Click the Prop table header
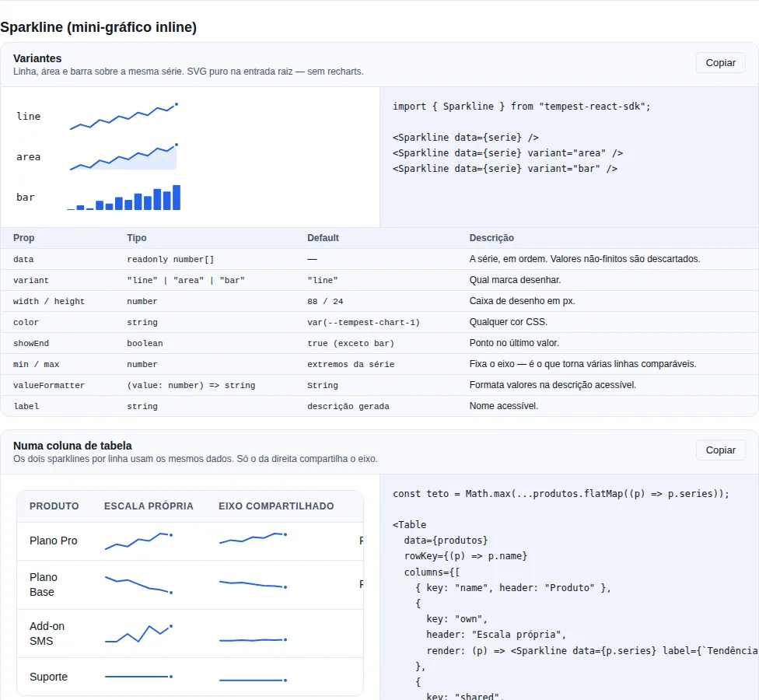The height and width of the screenshot is (700, 759). (23, 238)
